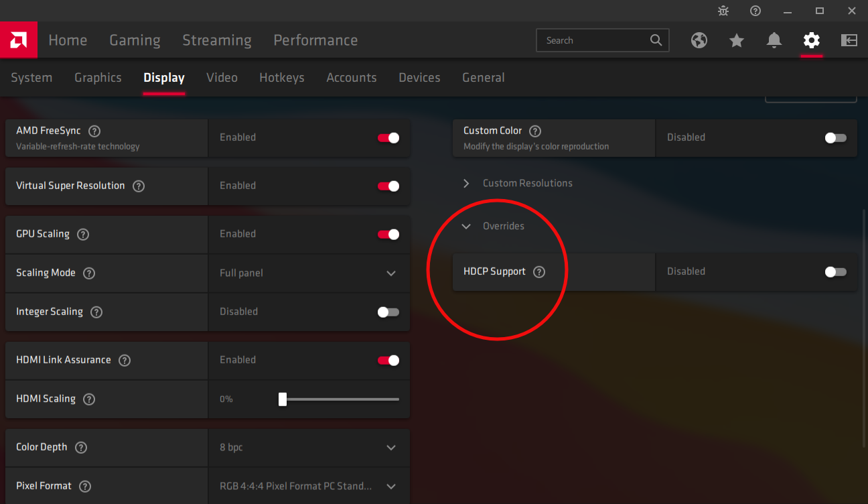Open the Color Depth dropdown showing 8 bpc
868x504 pixels.
(x=309, y=447)
